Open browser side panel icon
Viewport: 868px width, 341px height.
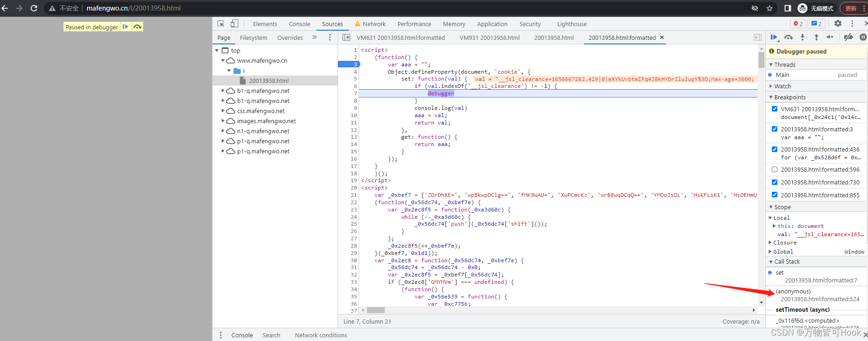click(x=788, y=8)
